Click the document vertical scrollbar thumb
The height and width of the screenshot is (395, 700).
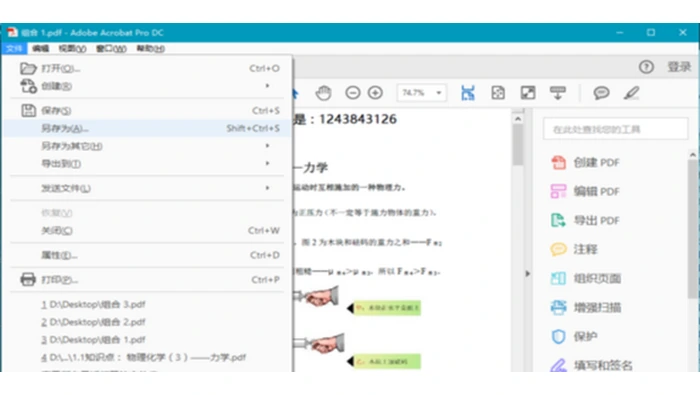(x=518, y=145)
